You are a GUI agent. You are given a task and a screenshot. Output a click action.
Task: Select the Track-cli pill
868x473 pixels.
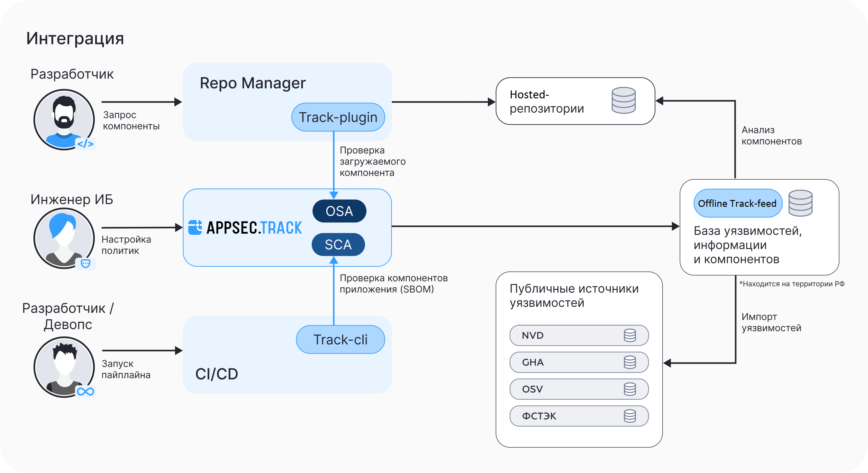pyautogui.click(x=340, y=339)
